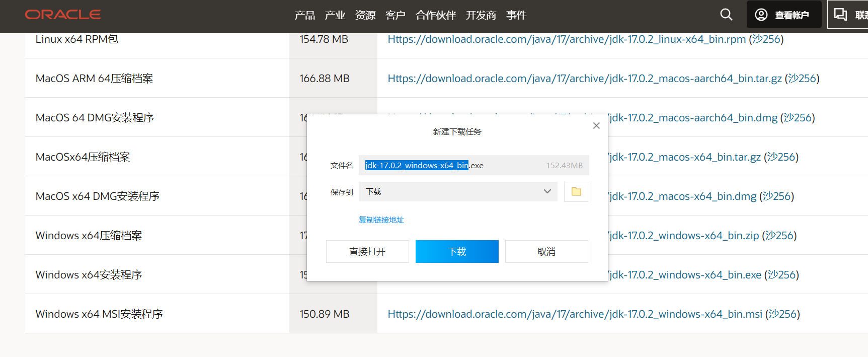Open the windows-x64_bin.msi download link
The width and height of the screenshot is (868, 357).
point(575,314)
